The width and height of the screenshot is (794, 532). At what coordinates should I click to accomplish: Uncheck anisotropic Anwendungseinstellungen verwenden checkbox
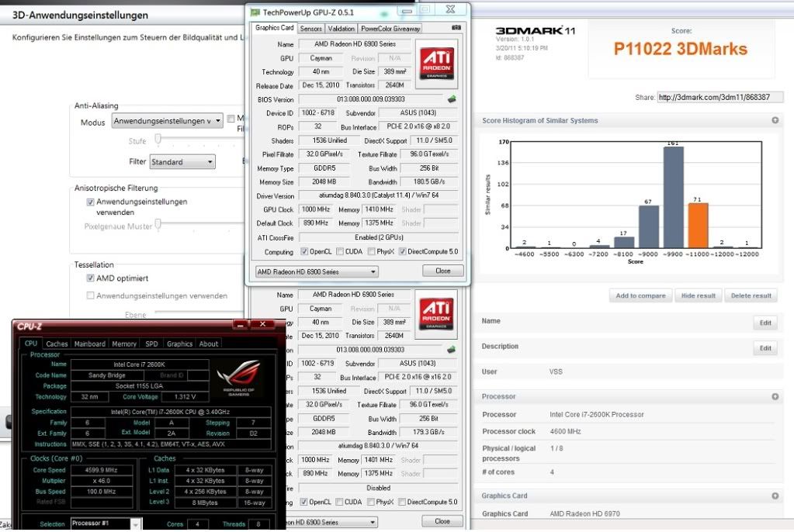click(91, 202)
